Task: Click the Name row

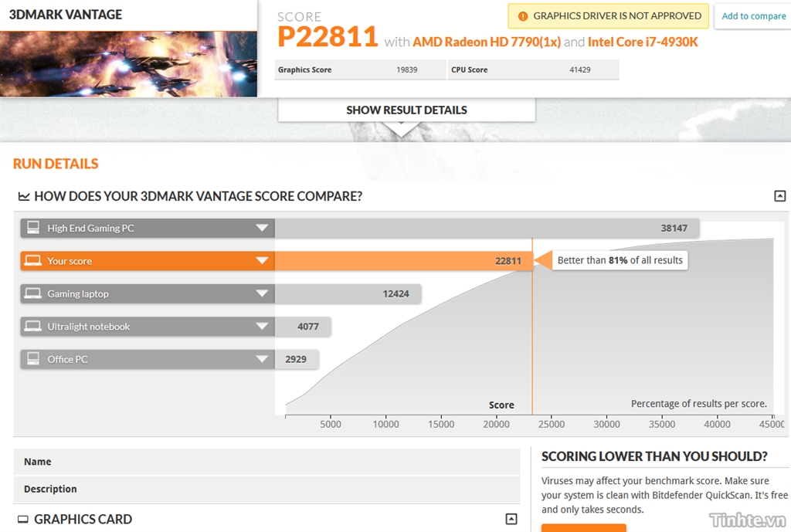Action: click(266, 462)
